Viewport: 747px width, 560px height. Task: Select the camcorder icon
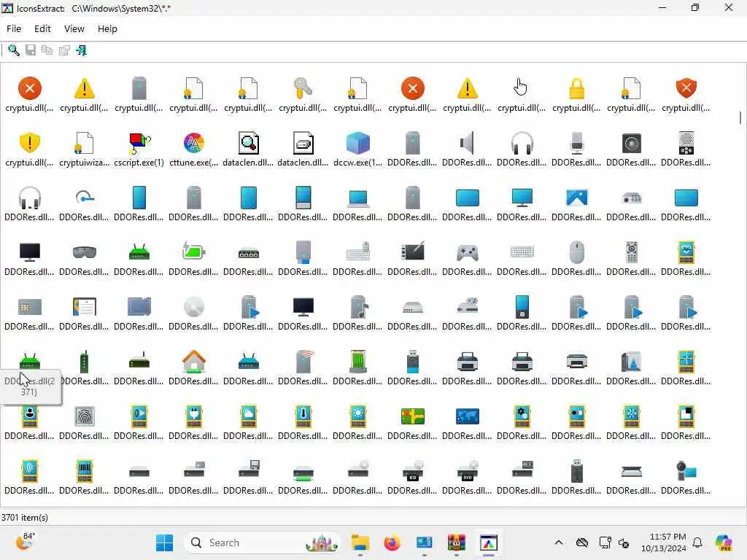686,471
